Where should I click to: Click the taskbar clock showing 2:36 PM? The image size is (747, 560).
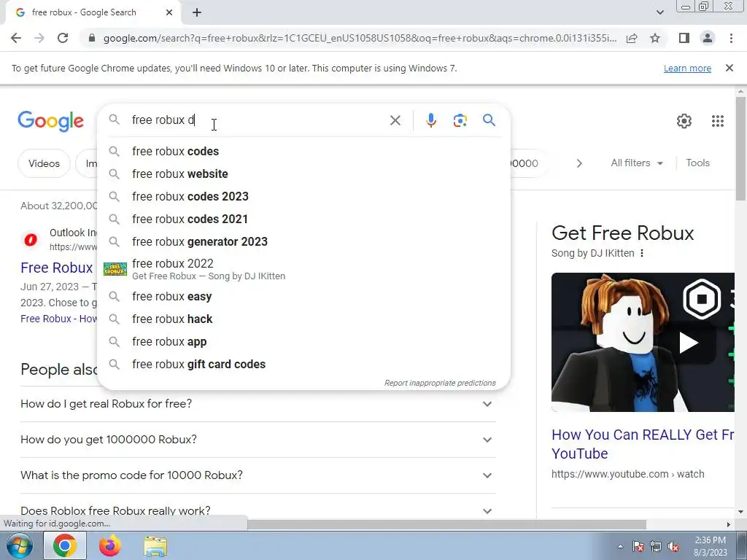click(x=710, y=546)
